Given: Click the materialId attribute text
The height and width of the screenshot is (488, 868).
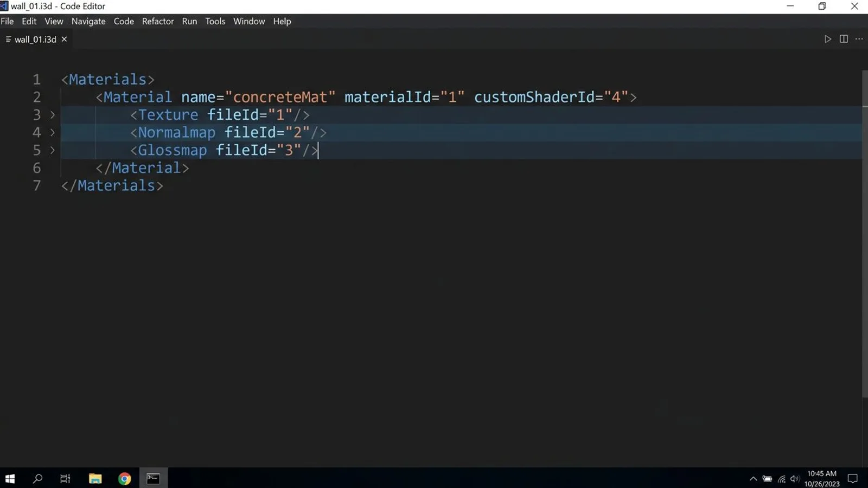Looking at the screenshot, I should click(x=387, y=97).
